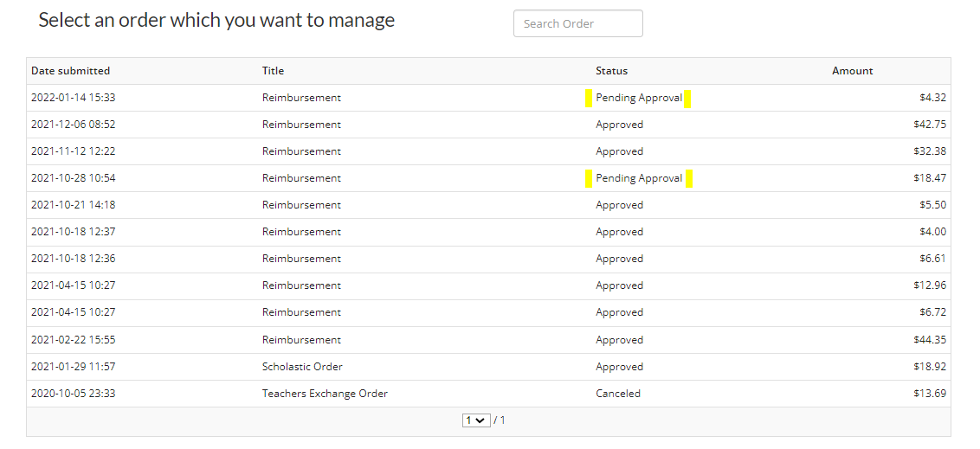Click the Title column header
This screenshot has height=449, width=980.
[x=273, y=71]
